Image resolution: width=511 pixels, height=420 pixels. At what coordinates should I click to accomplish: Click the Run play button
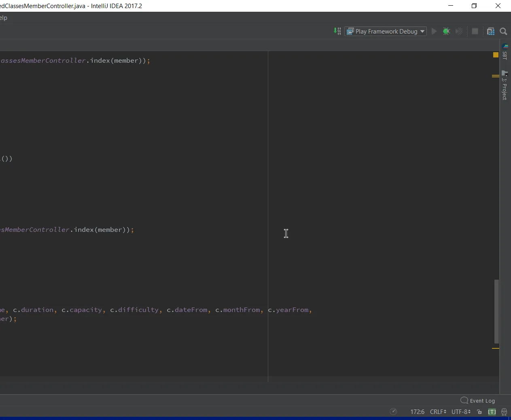[434, 31]
